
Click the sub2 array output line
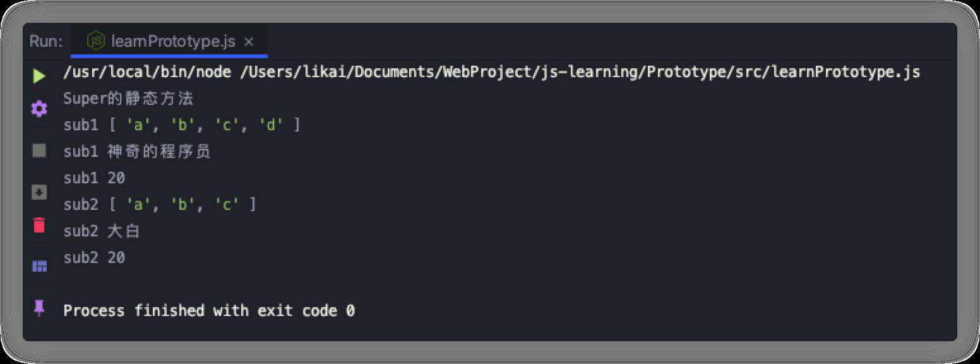click(160, 205)
